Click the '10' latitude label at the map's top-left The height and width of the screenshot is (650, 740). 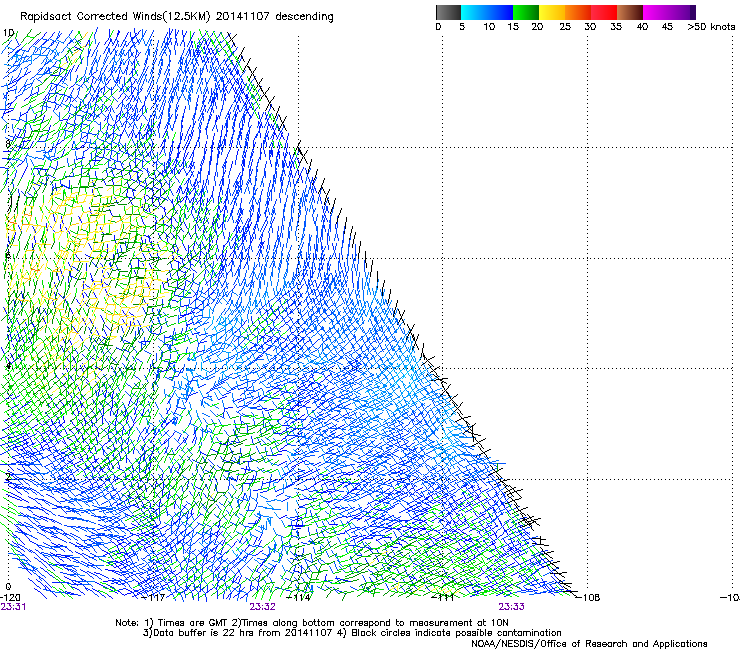8,33
